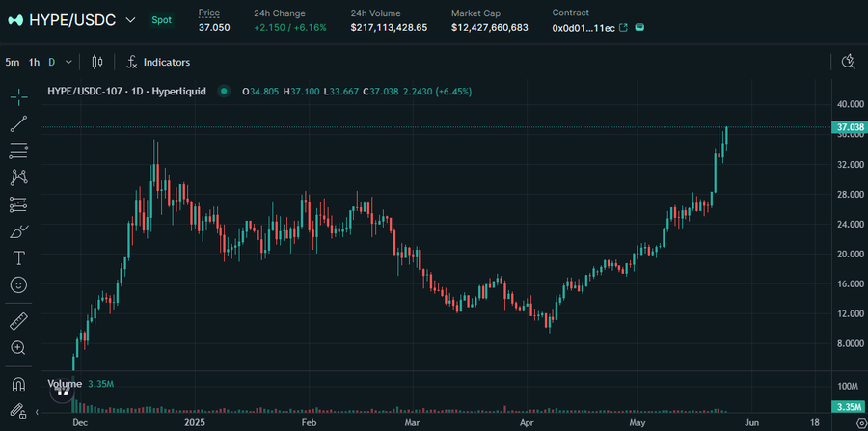Viewport: 868px width, 431px height.
Task: Open the emoji icons tool
Action: (x=19, y=285)
